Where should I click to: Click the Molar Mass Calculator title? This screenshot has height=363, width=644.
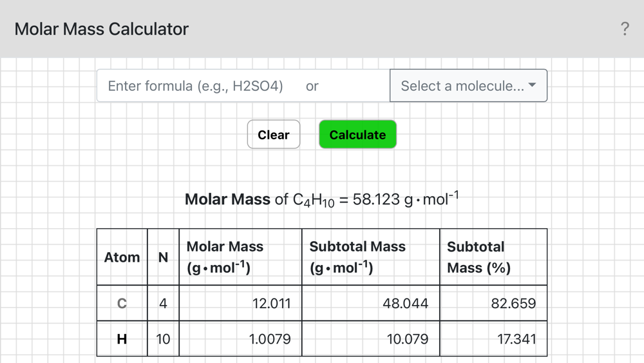[x=102, y=29]
